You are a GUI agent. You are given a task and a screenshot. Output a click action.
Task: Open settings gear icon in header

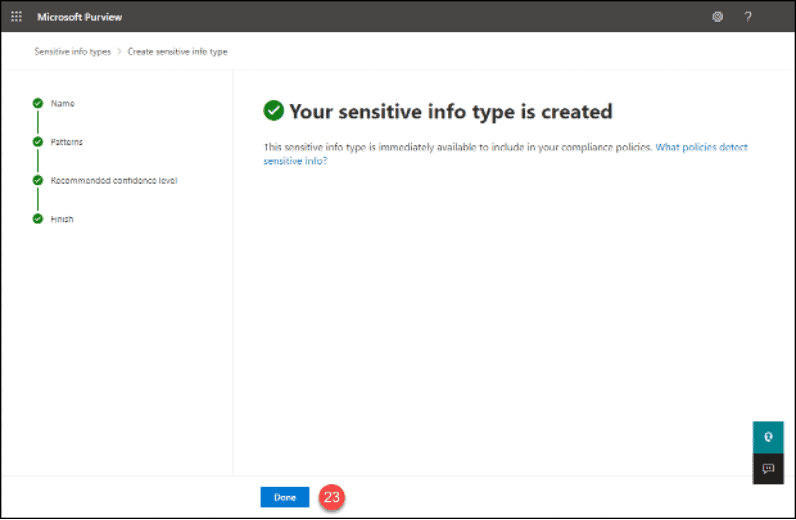717,17
